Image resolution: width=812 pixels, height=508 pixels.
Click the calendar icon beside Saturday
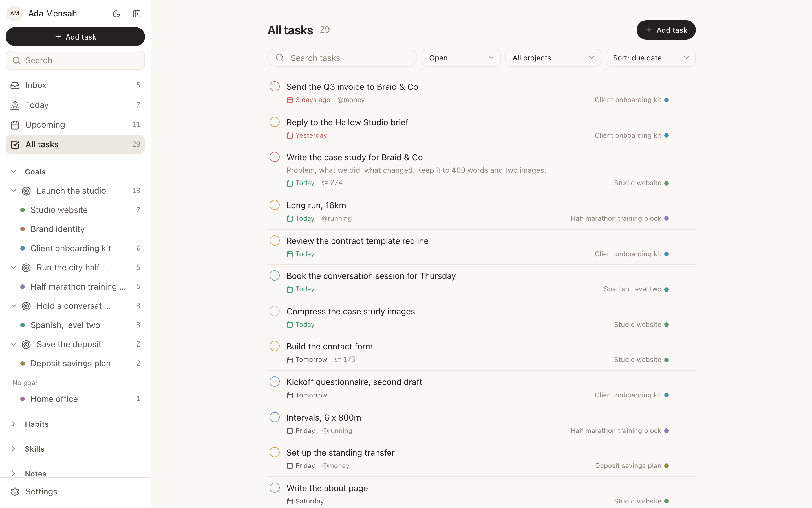(x=290, y=501)
